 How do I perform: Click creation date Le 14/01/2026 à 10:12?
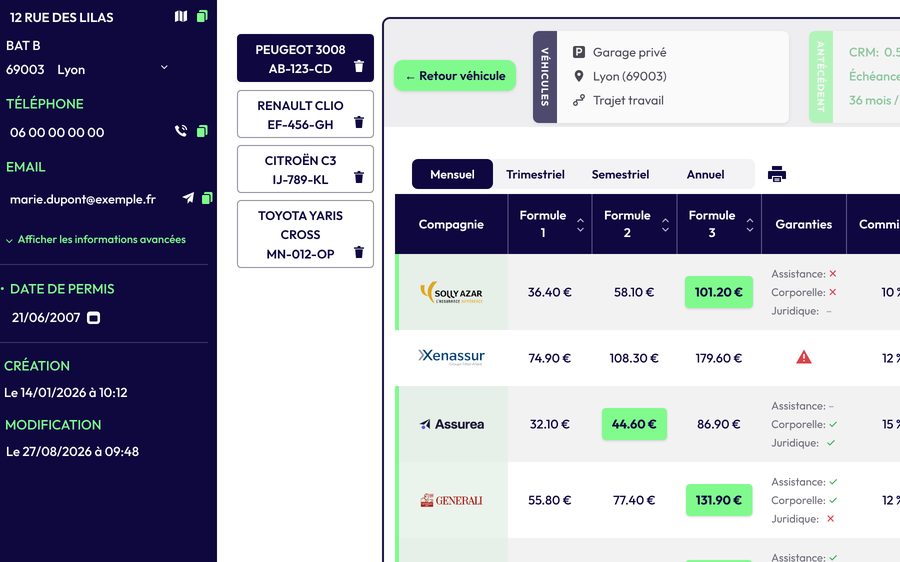pos(65,393)
